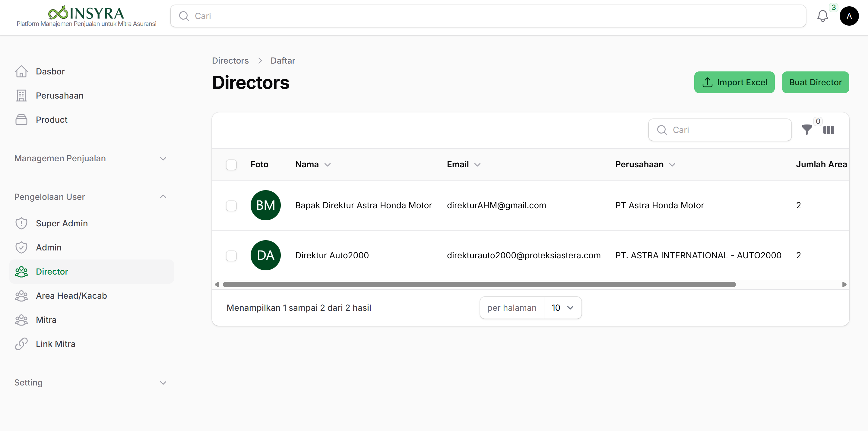Click the Directors breadcrumb link
Image resolution: width=868 pixels, height=431 pixels.
[x=230, y=61]
